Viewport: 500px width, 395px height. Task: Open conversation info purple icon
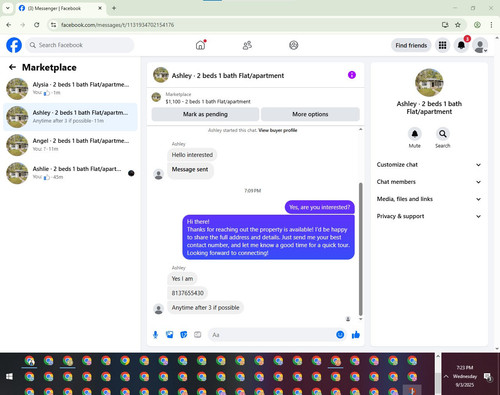coord(352,75)
